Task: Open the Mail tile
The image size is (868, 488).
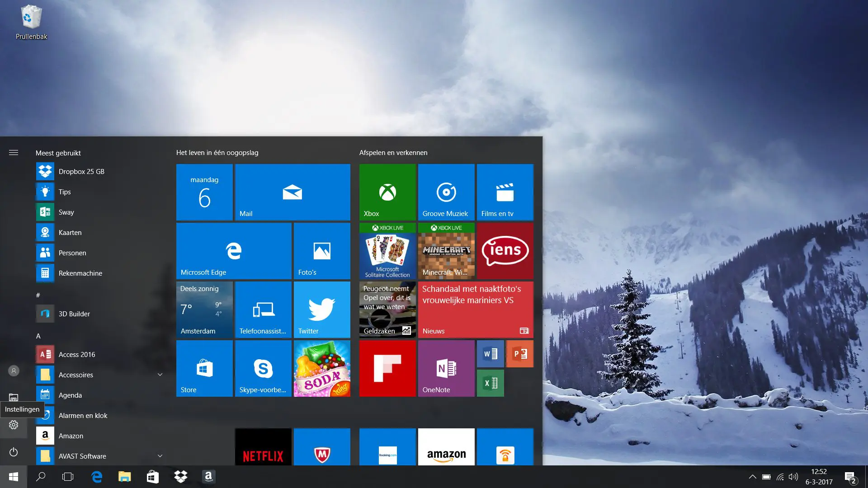Action: click(292, 192)
